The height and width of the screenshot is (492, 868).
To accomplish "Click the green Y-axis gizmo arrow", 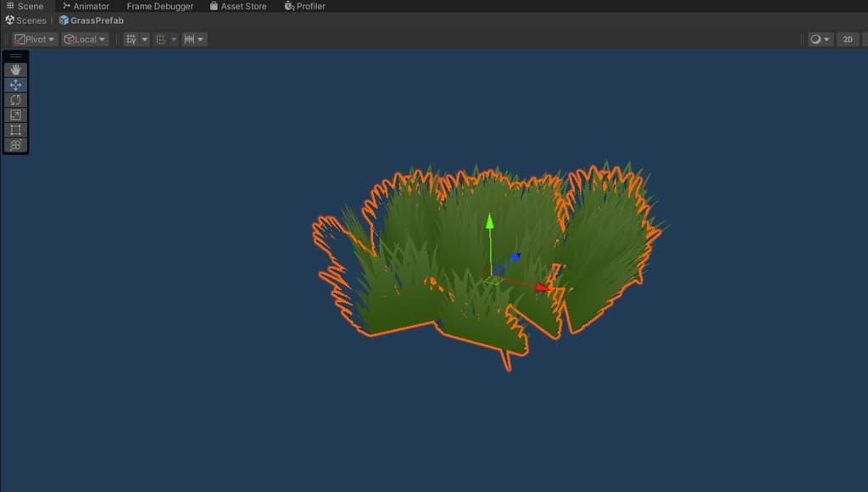I will (489, 222).
